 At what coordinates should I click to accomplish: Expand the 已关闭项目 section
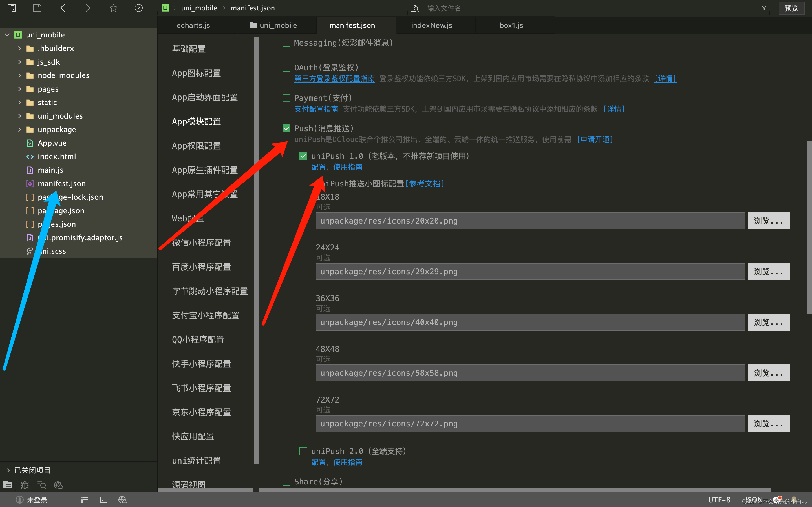coord(8,470)
